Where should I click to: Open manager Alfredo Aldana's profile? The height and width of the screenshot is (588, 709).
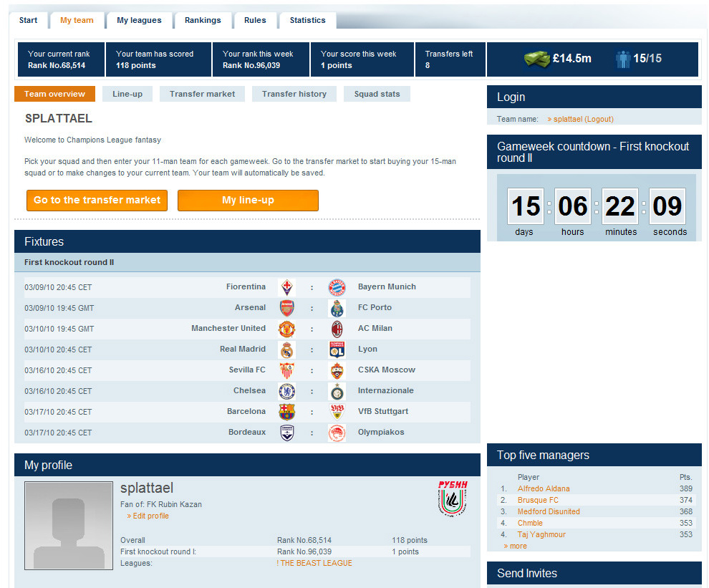point(544,489)
